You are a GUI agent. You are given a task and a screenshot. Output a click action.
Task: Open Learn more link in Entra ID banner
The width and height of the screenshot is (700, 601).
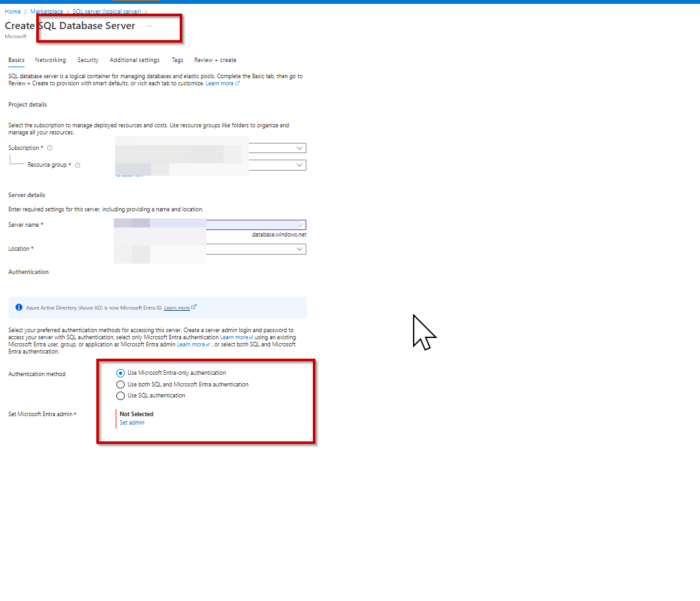click(180, 308)
